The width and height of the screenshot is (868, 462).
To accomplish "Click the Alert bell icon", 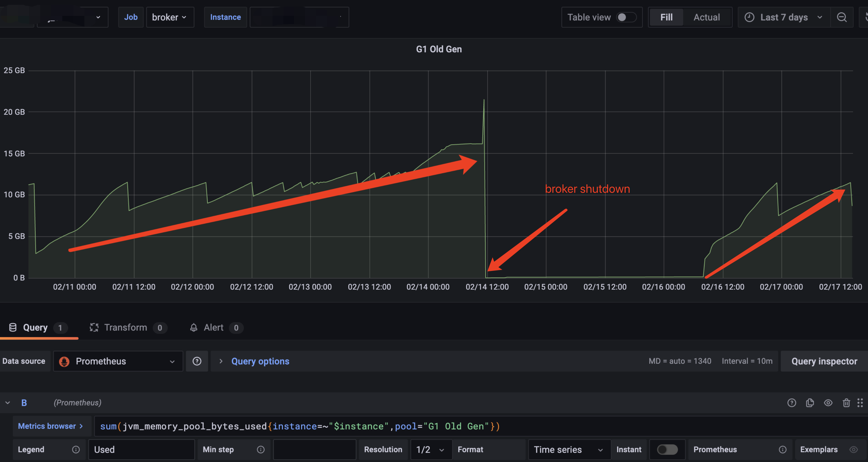I will tap(193, 328).
